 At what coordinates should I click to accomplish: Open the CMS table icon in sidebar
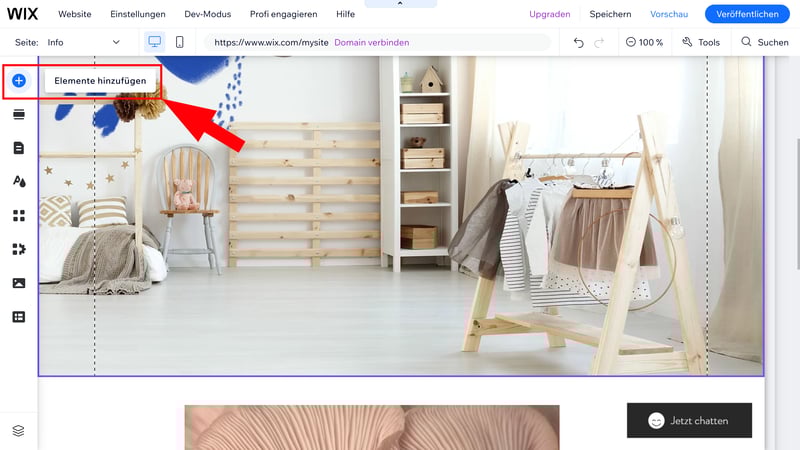pos(19,317)
